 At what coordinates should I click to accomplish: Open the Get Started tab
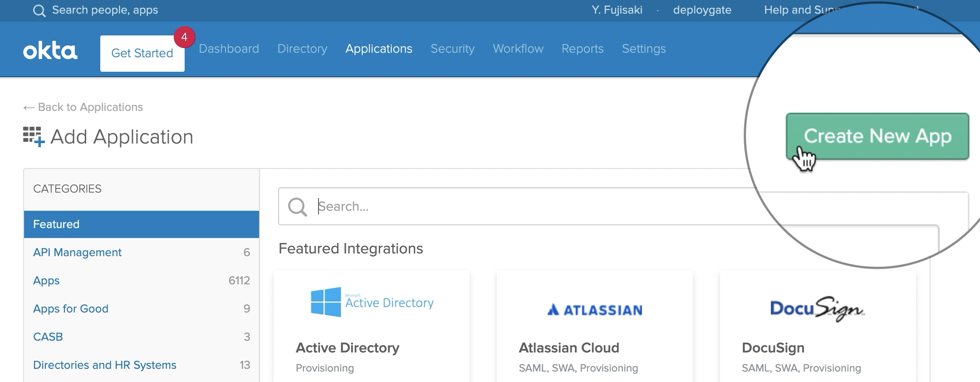coord(142,54)
